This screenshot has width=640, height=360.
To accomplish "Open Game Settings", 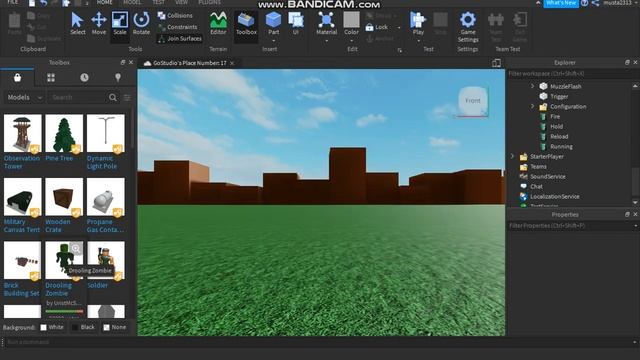I will pyautogui.click(x=468, y=27).
